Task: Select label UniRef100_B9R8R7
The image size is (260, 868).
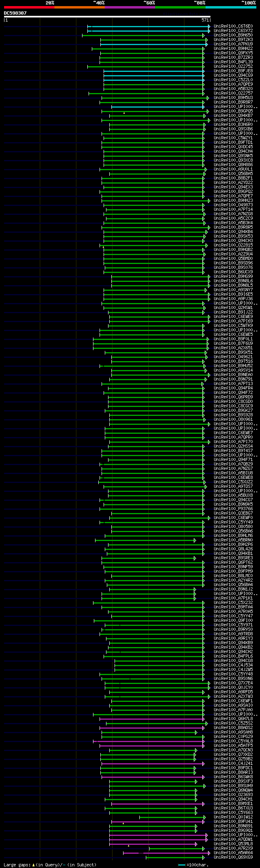Action: tap(233, 102)
